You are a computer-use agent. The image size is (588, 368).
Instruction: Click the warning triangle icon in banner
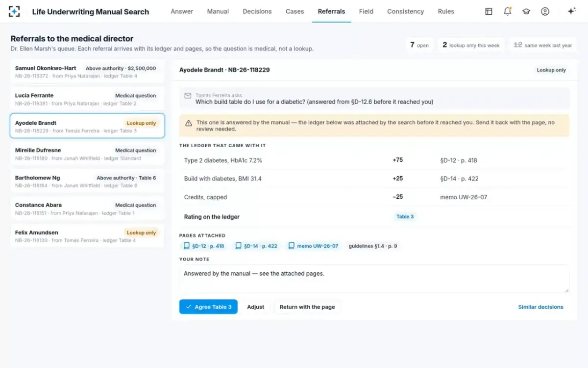pyautogui.click(x=189, y=123)
